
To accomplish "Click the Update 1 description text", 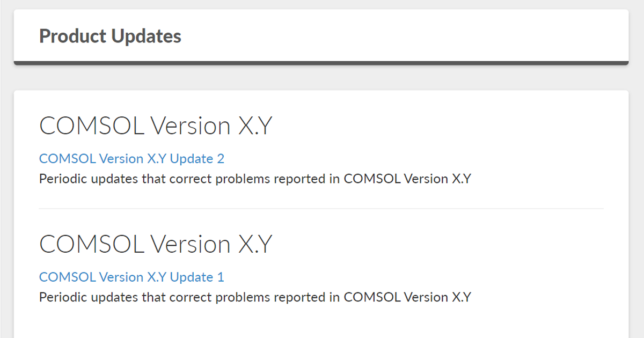I will coord(255,297).
